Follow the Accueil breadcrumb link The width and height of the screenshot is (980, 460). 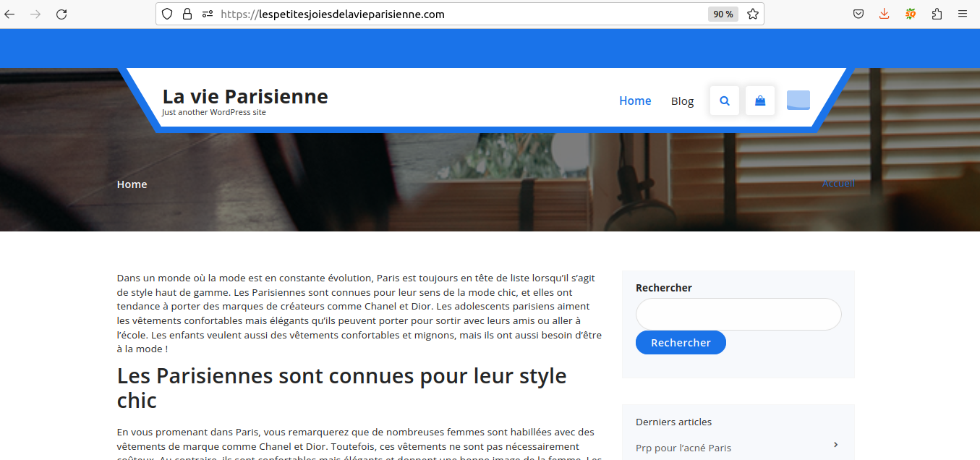click(x=838, y=183)
